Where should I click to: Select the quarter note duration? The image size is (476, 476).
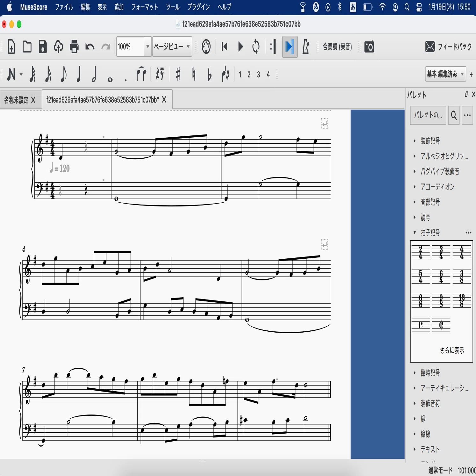pos(79,74)
